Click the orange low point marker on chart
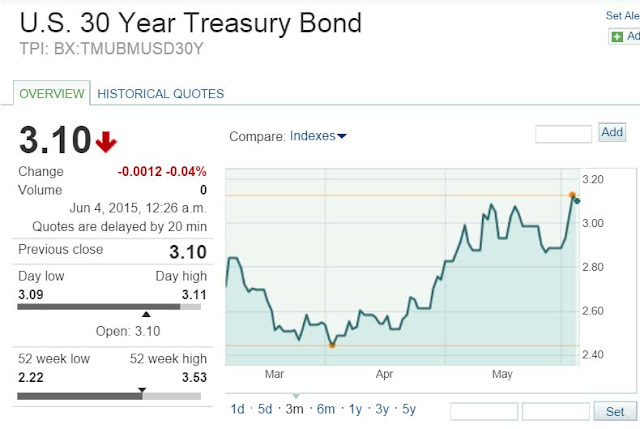The width and height of the screenshot is (640, 429). point(332,345)
